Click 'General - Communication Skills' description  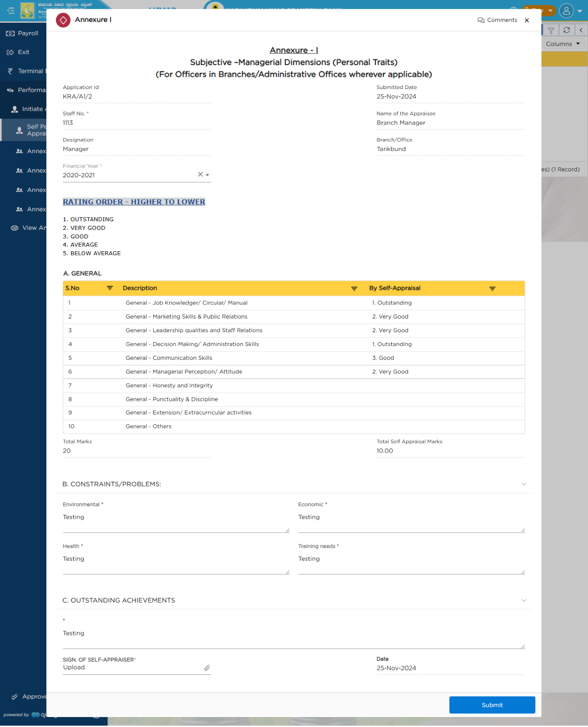tap(169, 358)
